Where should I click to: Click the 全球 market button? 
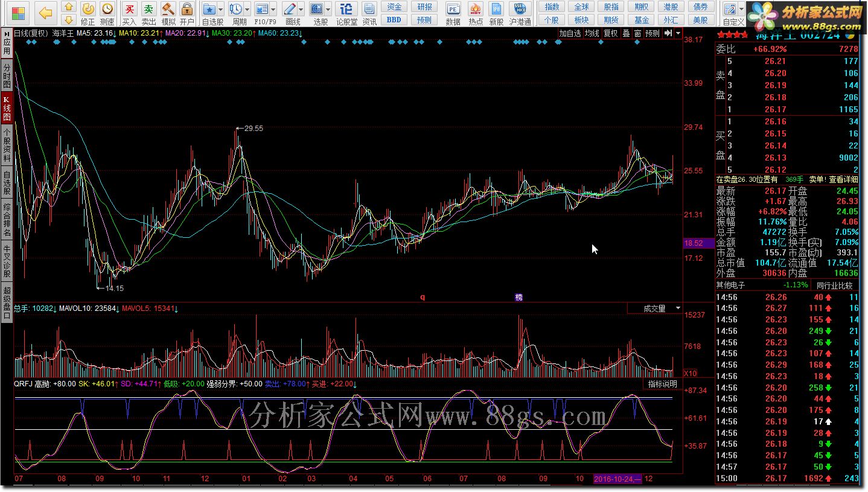tap(581, 7)
